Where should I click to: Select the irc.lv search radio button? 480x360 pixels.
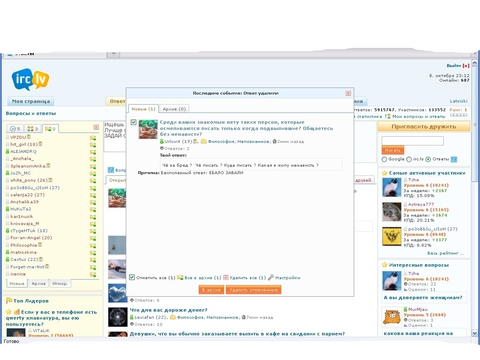[x=409, y=159]
